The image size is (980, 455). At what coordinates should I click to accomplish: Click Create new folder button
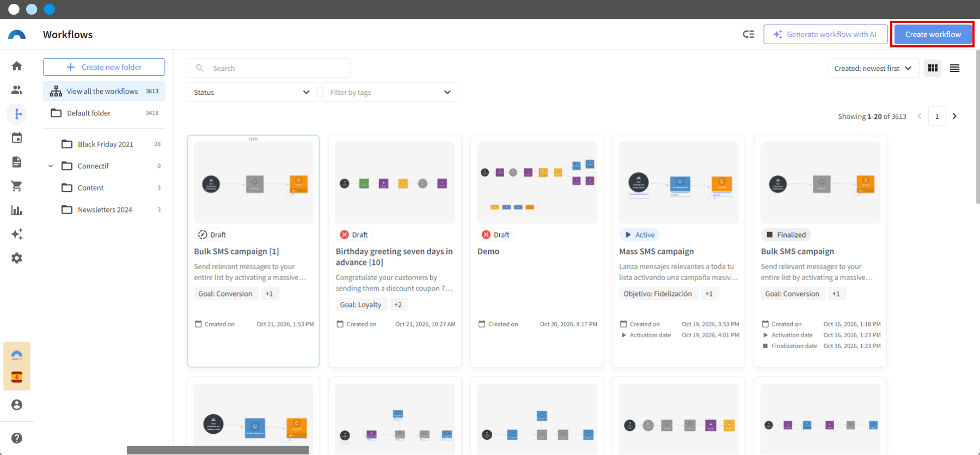tap(104, 67)
